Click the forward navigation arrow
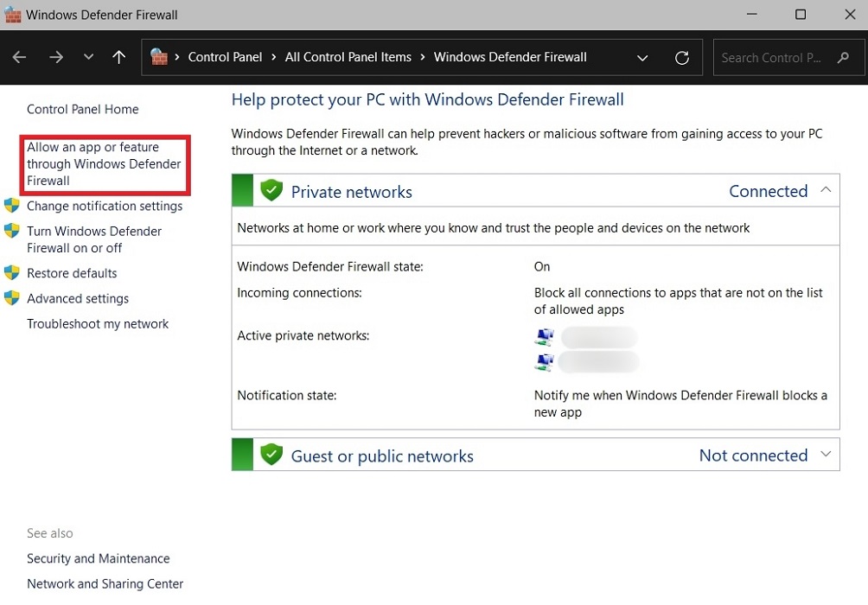This screenshot has height=605, width=868. 55,57
